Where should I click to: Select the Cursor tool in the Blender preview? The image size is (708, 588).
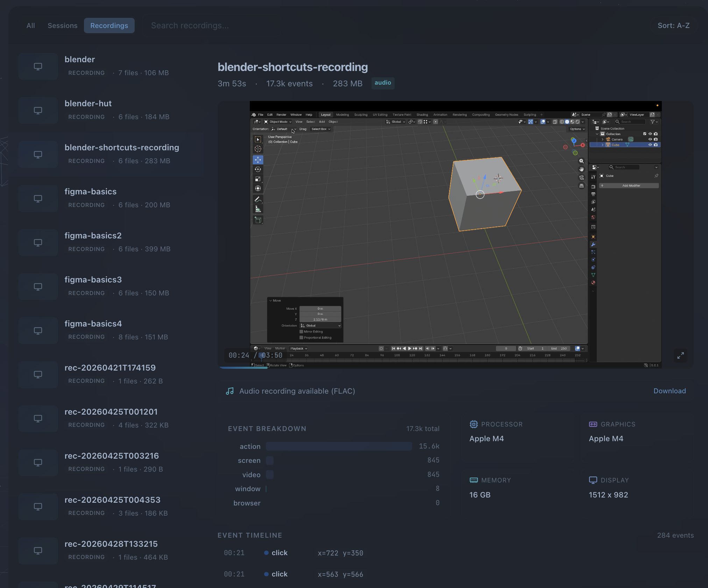(258, 149)
